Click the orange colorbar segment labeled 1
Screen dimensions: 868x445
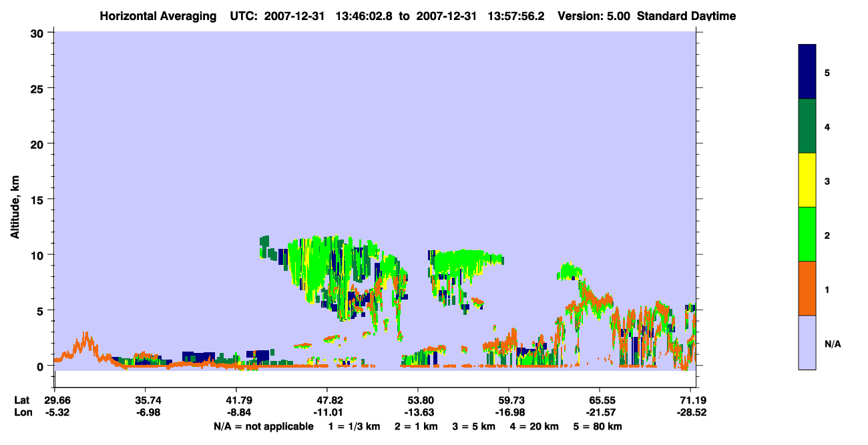pos(807,288)
